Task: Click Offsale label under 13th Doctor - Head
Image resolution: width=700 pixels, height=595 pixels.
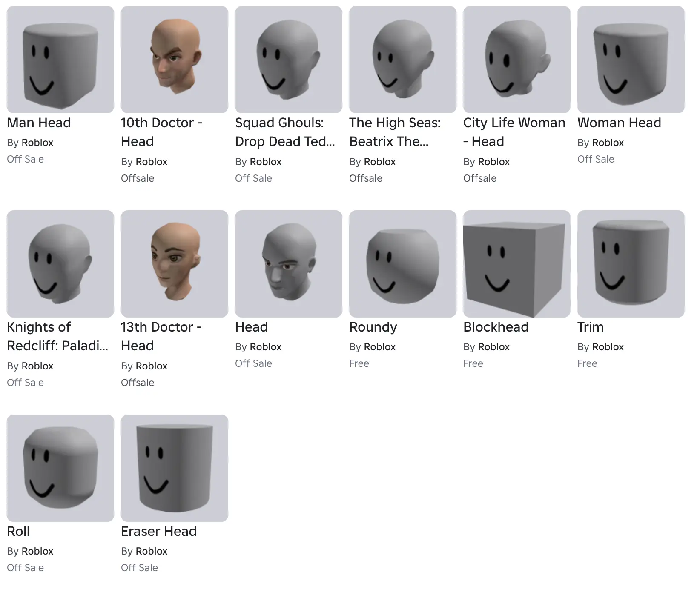Action: (138, 383)
